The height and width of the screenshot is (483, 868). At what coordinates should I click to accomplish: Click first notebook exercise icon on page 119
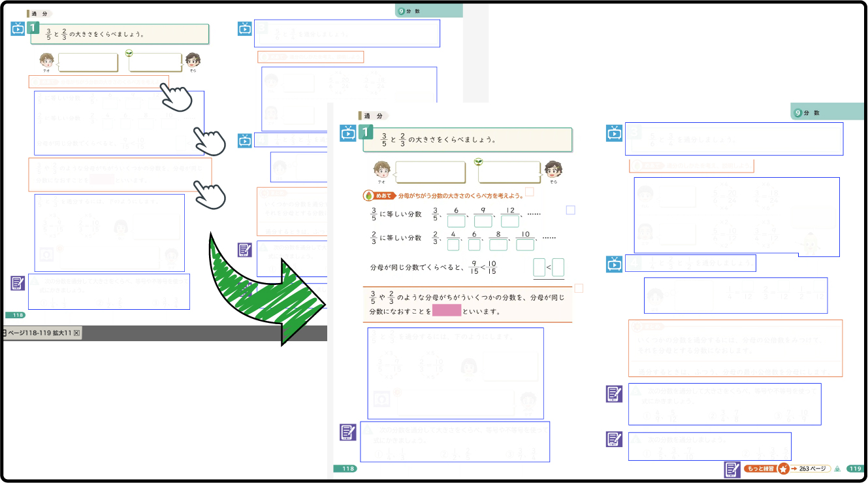click(x=614, y=394)
